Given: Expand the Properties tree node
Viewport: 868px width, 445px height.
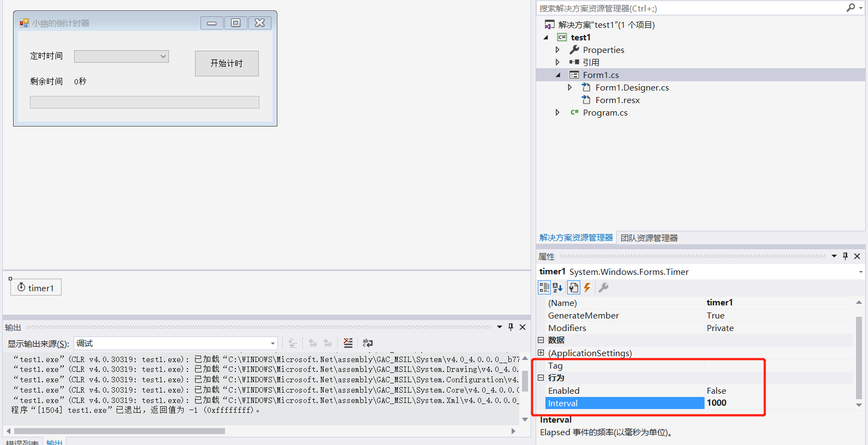Looking at the screenshot, I should [557, 50].
